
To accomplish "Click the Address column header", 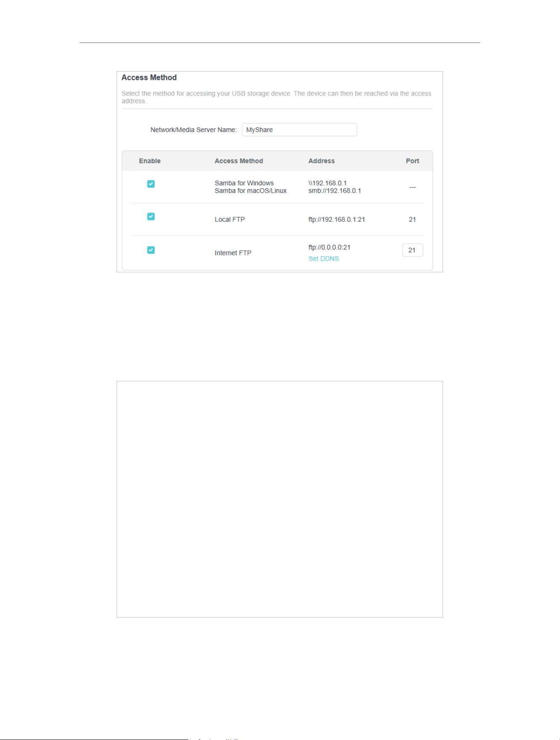I will point(321,161).
